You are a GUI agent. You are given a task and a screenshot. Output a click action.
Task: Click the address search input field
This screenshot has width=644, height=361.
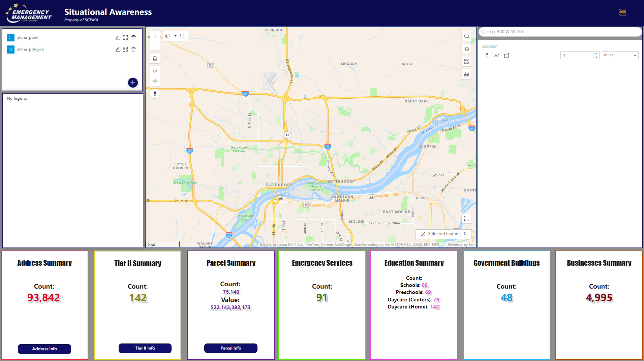[x=560, y=32]
